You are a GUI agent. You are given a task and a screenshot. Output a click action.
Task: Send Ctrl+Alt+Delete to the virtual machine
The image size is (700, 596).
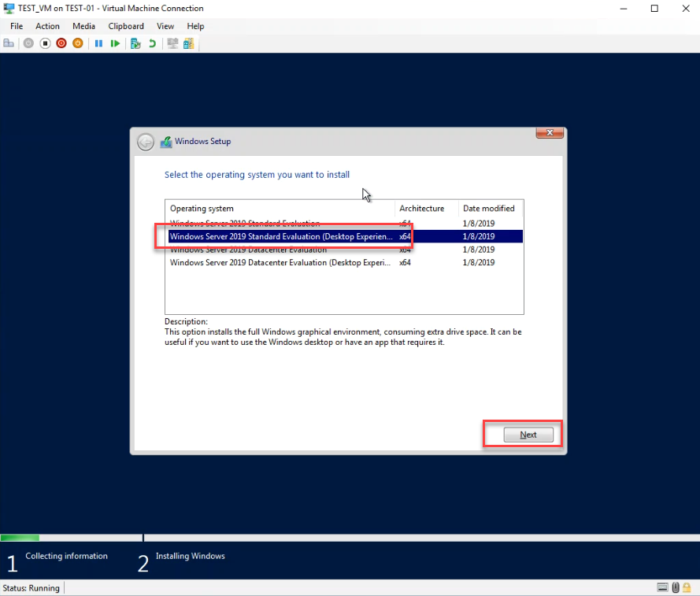pos(9,43)
